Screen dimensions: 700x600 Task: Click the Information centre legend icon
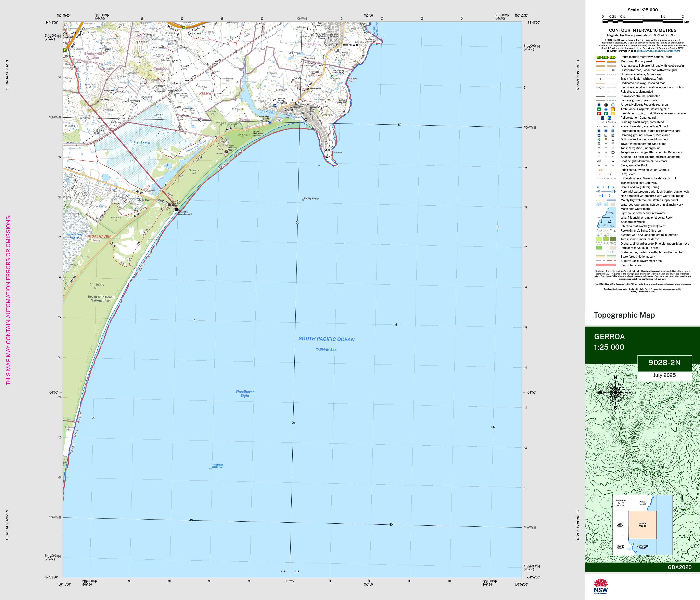coord(599,131)
